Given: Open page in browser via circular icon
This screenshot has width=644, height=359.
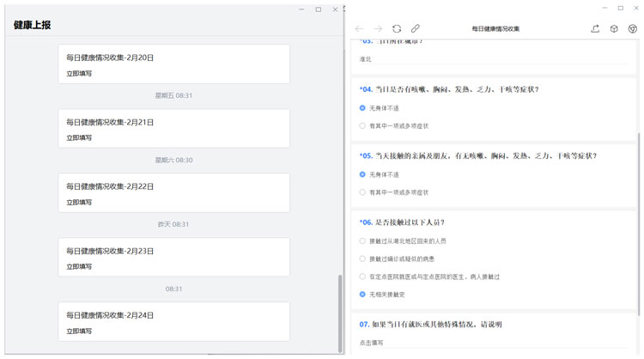Looking at the screenshot, I should [x=633, y=28].
